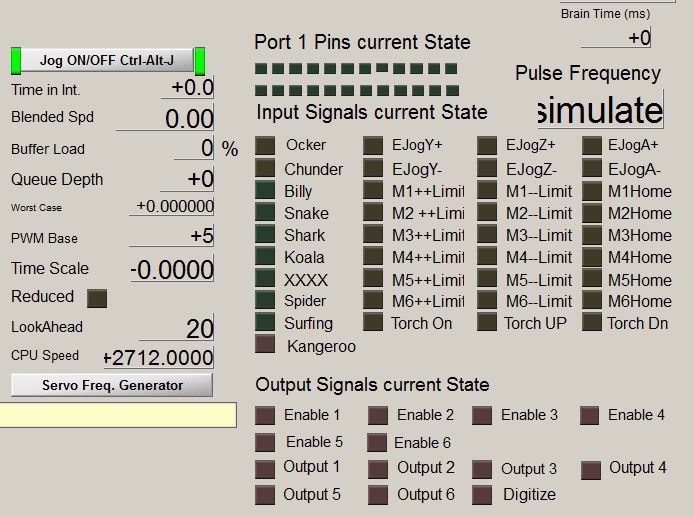Click the Kangeroo input signal LED
This screenshot has width=694, height=517.
click(x=265, y=345)
